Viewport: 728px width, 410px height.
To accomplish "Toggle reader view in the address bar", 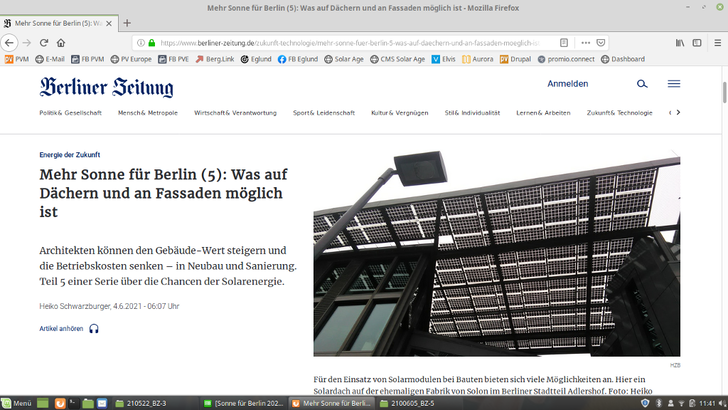I will click(x=564, y=43).
